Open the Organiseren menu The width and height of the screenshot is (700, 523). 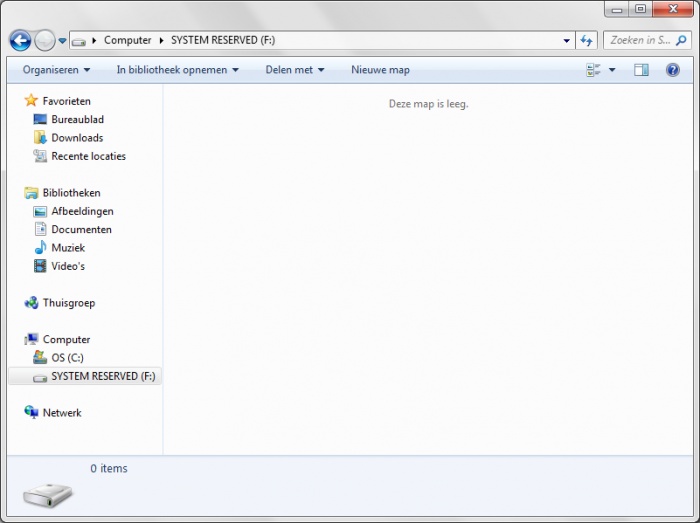pyautogui.click(x=56, y=70)
